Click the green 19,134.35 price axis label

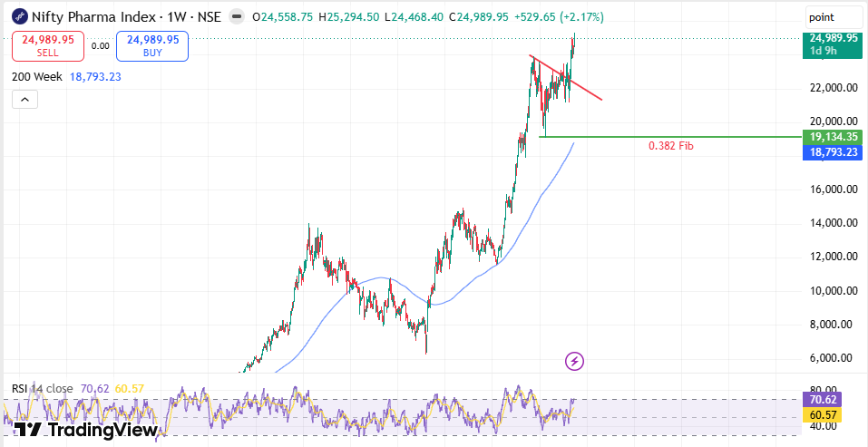pyautogui.click(x=832, y=137)
